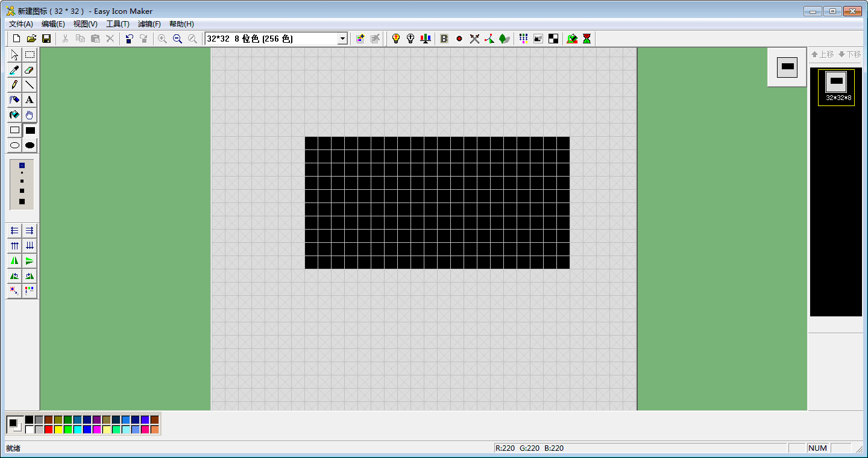Select the rectangular marquee selection tool

[30, 55]
